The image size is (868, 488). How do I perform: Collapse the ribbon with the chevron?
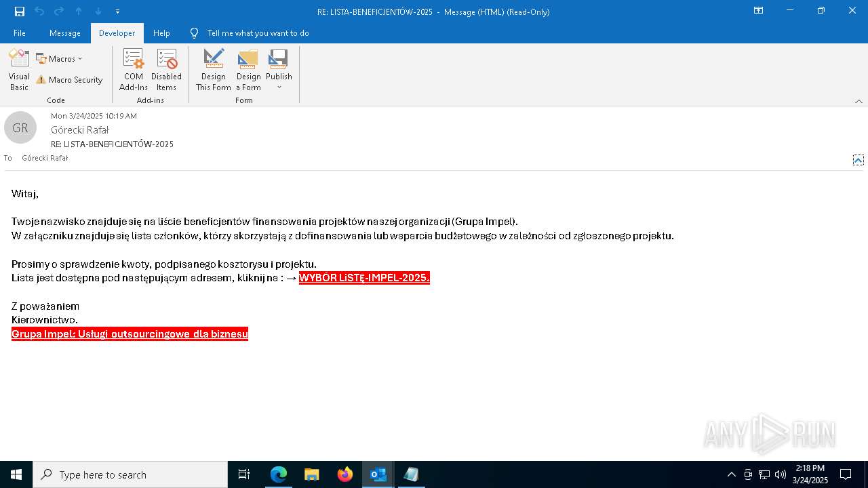click(x=859, y=101)
